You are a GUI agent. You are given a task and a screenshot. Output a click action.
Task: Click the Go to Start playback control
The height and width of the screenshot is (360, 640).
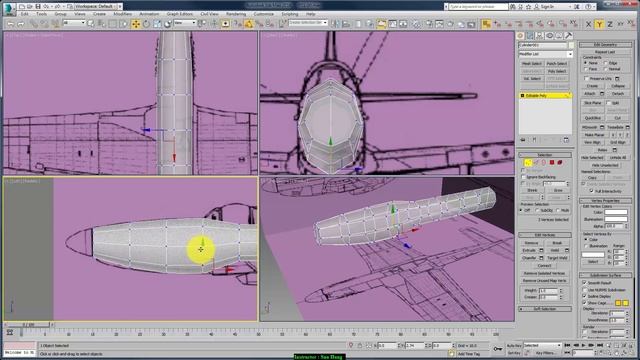567,345
